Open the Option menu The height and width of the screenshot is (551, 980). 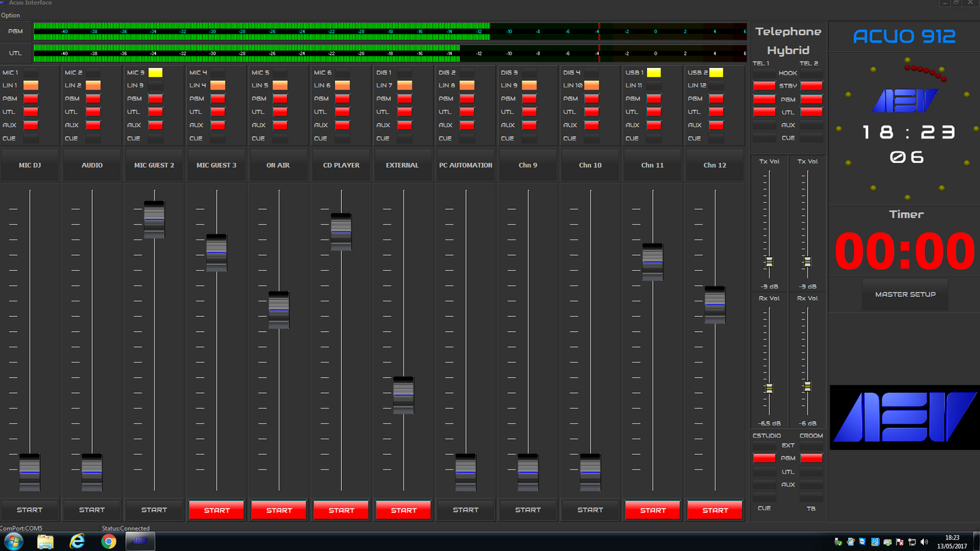11,15
